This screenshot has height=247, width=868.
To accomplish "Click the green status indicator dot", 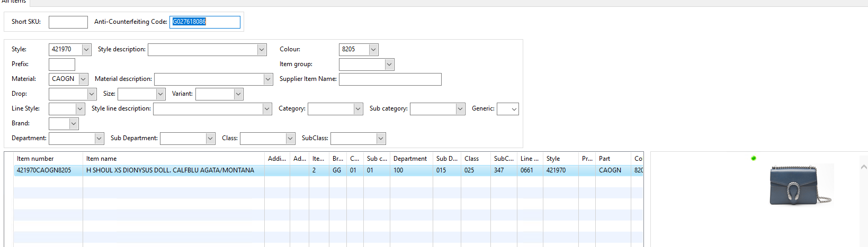I will 754,158.
